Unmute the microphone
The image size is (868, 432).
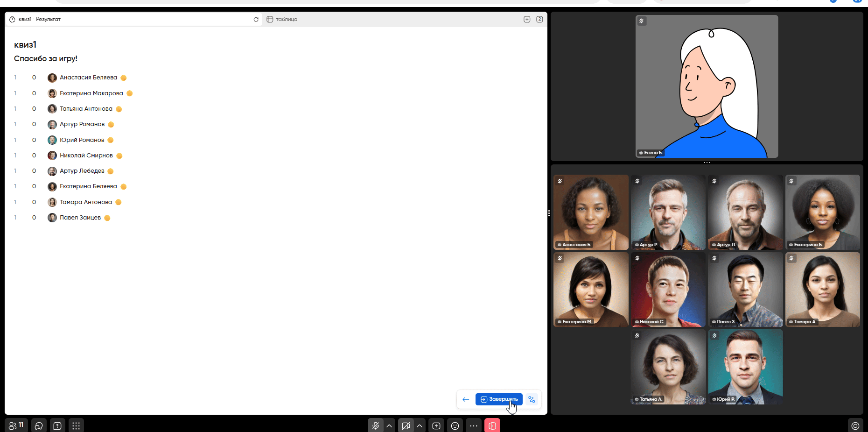coord(375,425)
